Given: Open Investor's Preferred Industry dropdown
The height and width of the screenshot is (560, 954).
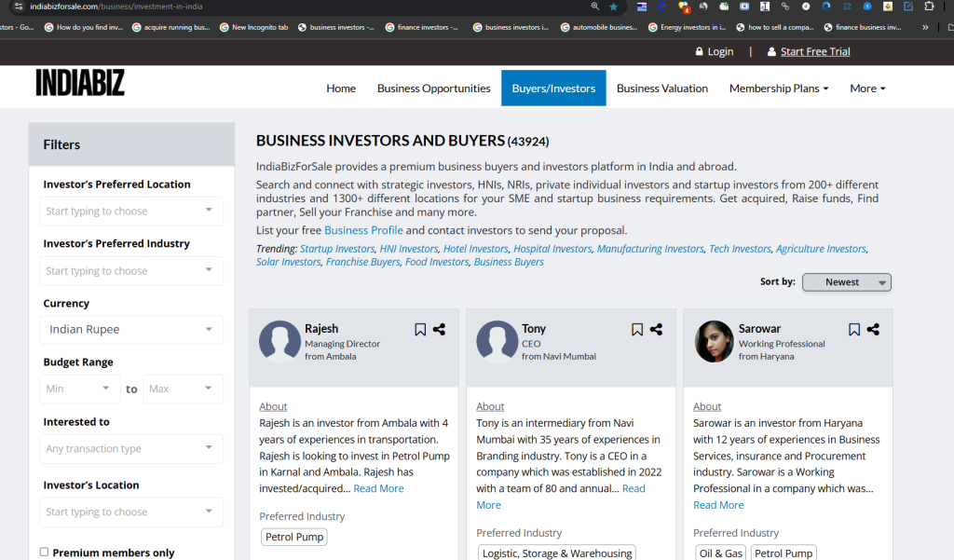Looking at the screenshot, I should click(131, 271).
